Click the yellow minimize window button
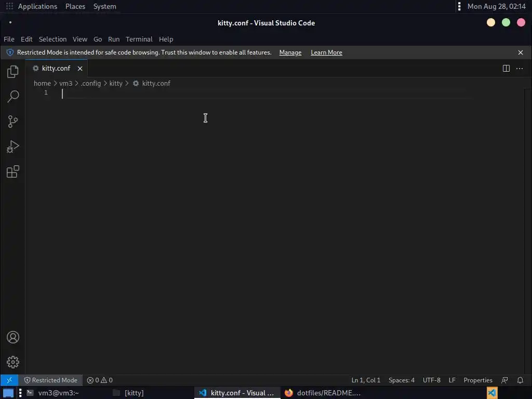The height and width of the screenshot is (399, 532). pyautogui.click(x=490, y=22)
